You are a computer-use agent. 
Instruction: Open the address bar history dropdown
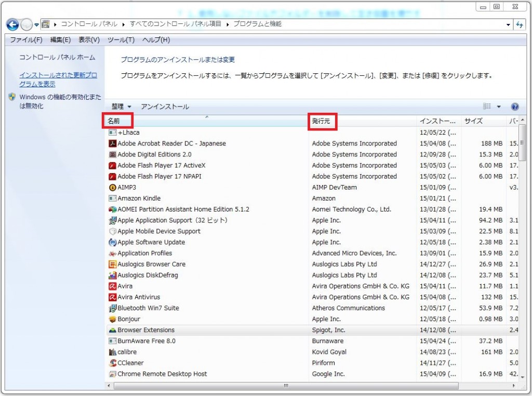pos(508,24)
